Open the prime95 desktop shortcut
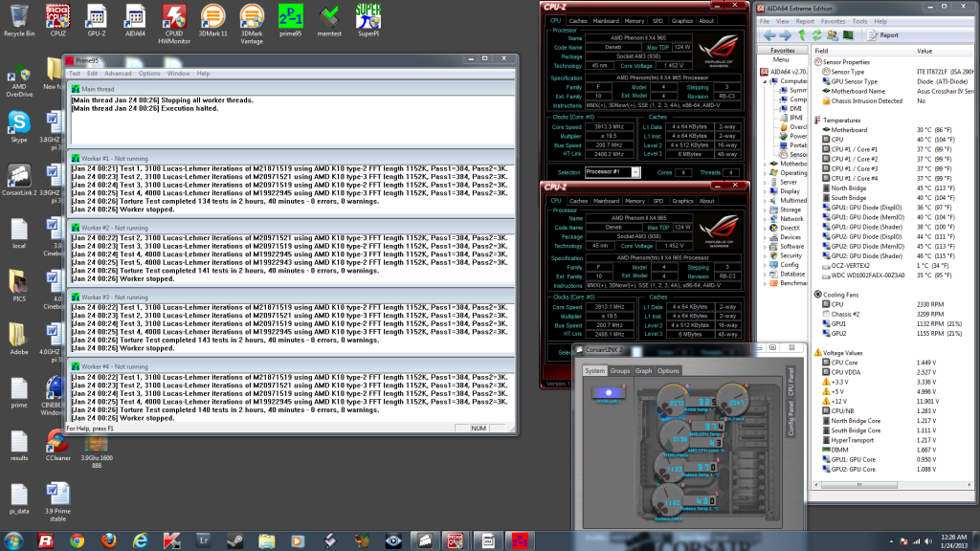This screenshot has width=980, height=551. point(291,21)
